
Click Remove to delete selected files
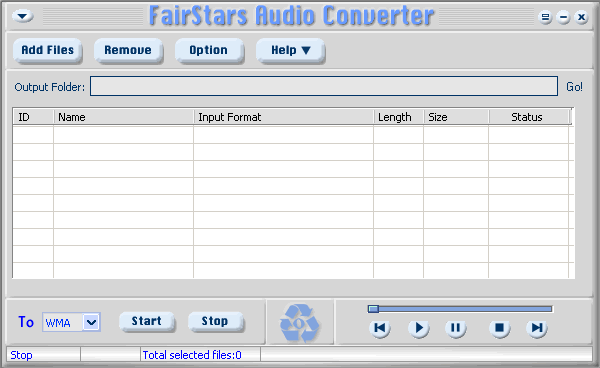coord(128,50)
